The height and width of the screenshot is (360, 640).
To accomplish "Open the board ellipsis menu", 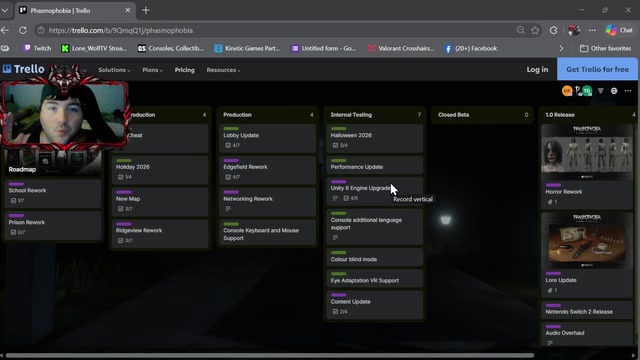I will 628,91.
